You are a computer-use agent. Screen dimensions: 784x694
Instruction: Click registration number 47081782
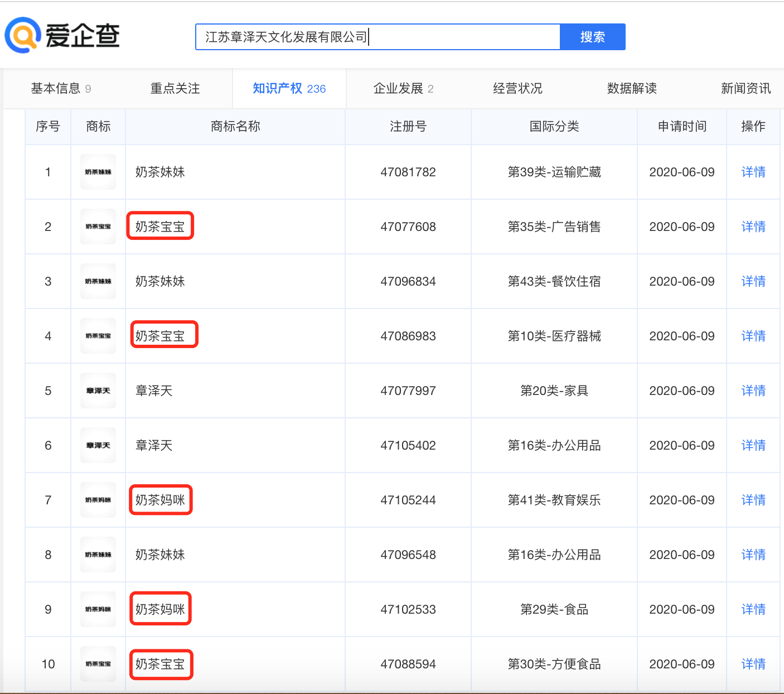[x=408, y=172]
